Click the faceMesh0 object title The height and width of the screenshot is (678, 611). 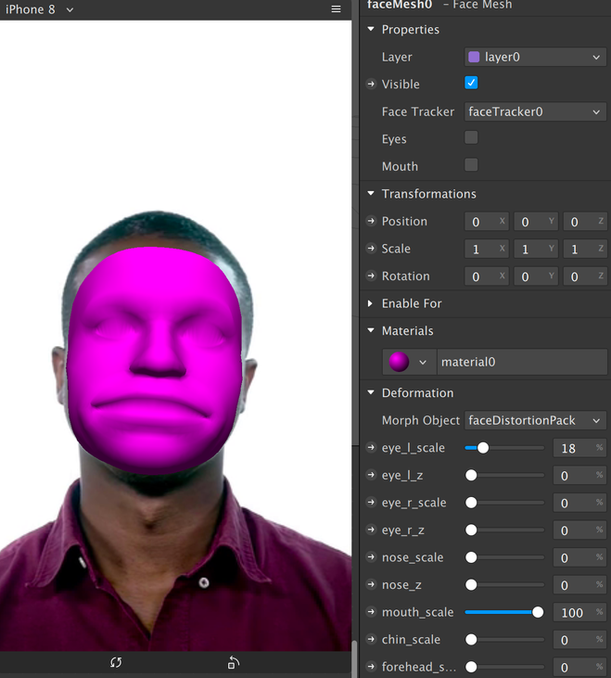coord(399,5)
